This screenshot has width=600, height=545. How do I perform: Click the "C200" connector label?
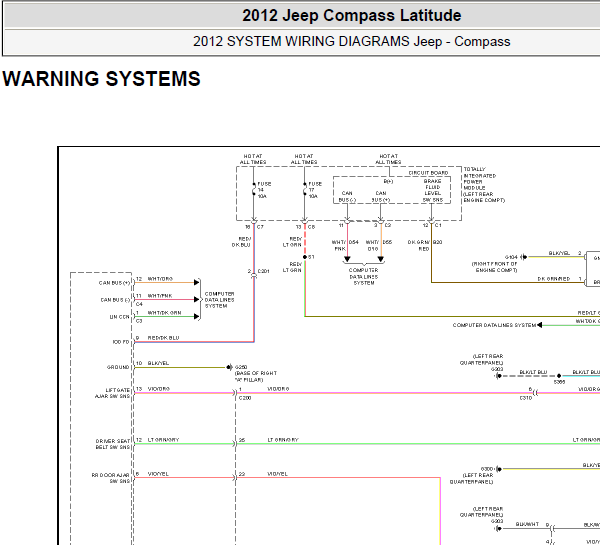point(245,398)
